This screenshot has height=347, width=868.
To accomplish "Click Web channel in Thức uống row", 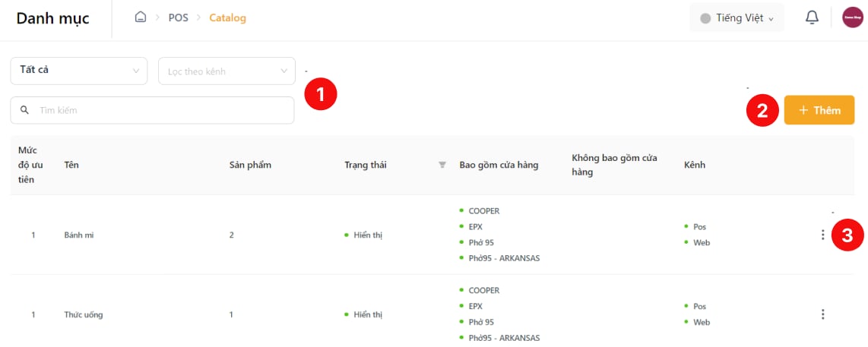I will pos(702,322).
